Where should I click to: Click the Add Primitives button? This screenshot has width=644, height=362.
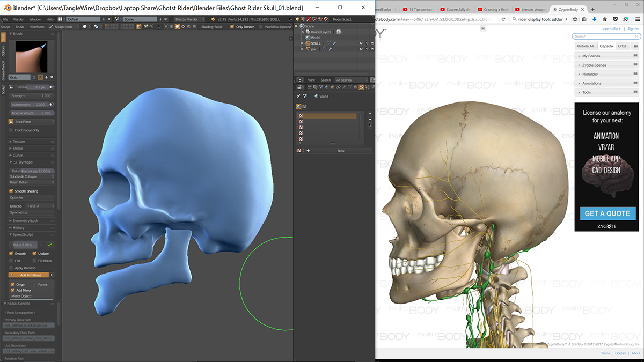[30, 275]
